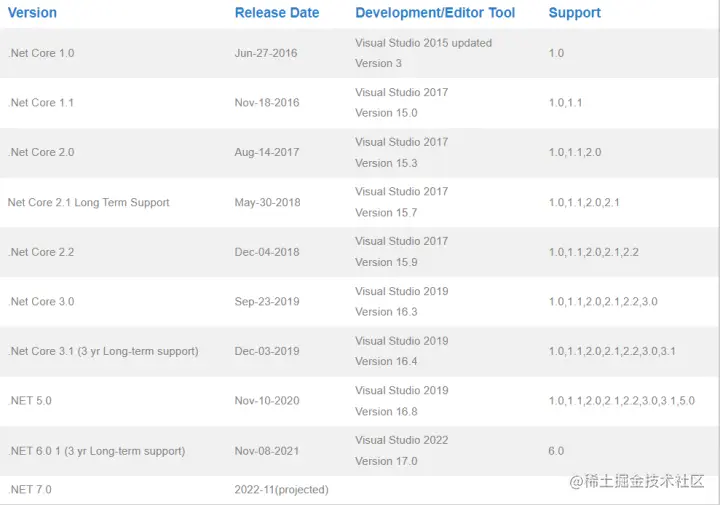Select the '.Net Core 1.1' version cell
The height and width of the screenshot is (505, 720).
pyautogui.click(x=41, y=103)
